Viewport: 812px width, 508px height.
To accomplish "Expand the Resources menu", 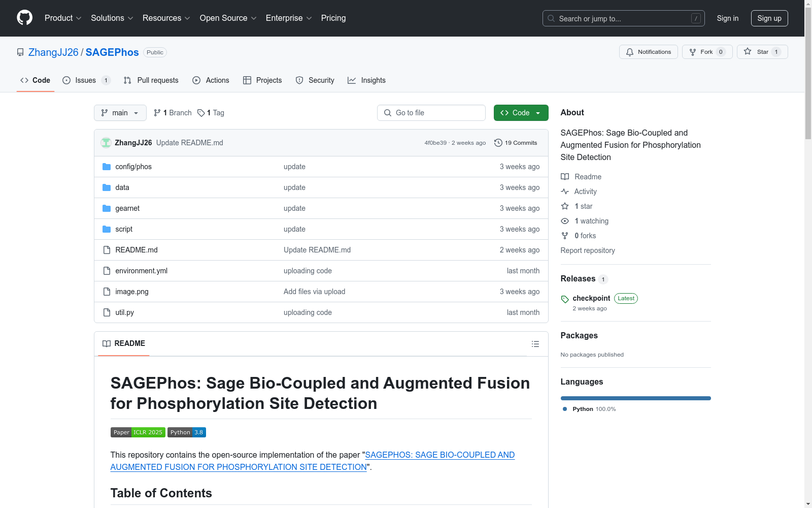I will tap(166, 18).
